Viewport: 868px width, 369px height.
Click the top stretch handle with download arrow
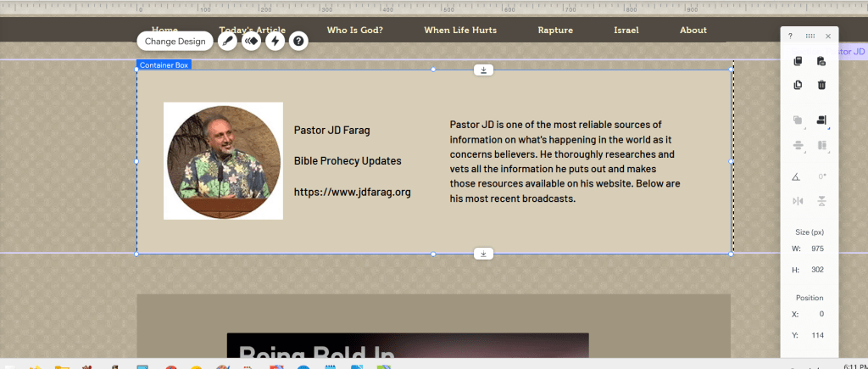point(483,70)
